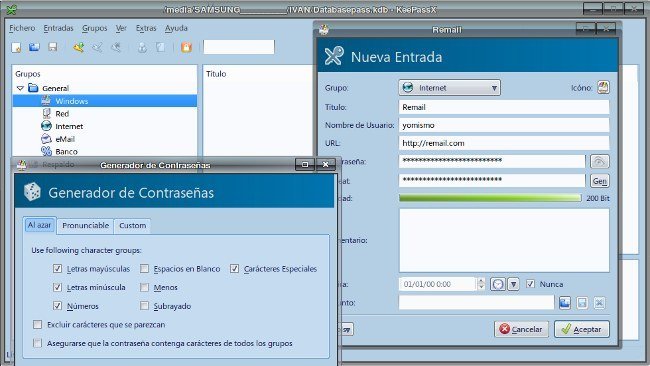Enable the Espacios en Blanco checkbox
Screen dimensions: 650x366
coord(144,269)
